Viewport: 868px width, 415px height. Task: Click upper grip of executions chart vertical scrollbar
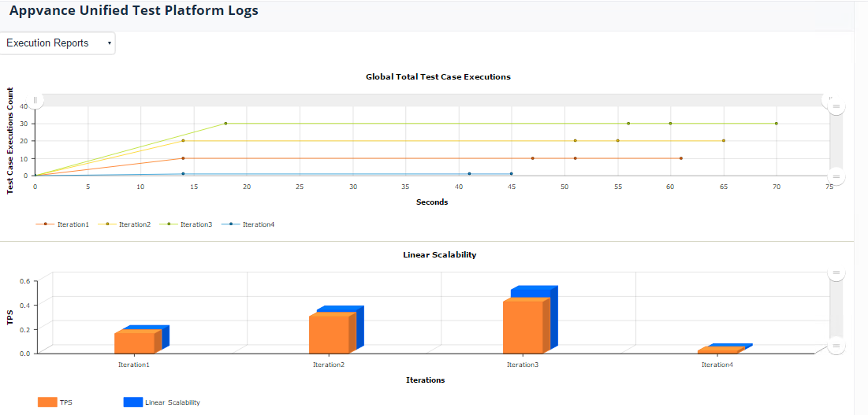(x=836, y=106)
